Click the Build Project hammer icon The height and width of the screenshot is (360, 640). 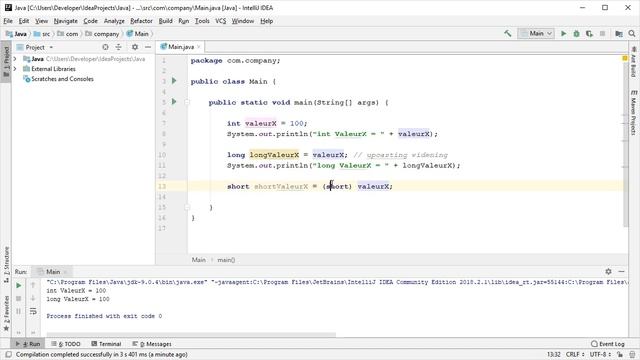click(508, 33)
